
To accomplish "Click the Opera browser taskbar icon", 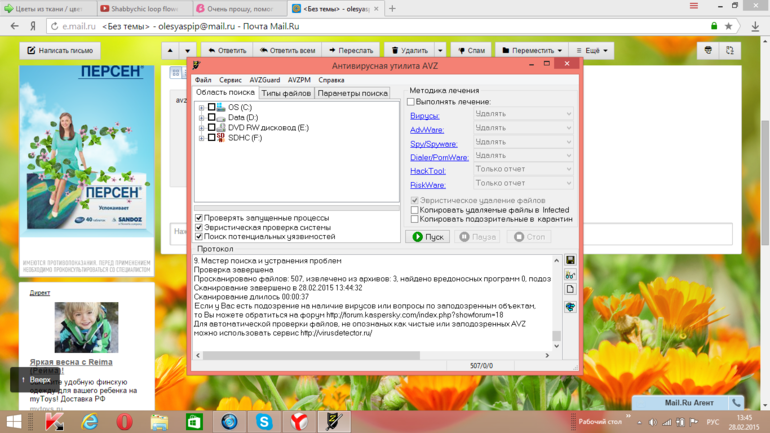I will point(124,422).
